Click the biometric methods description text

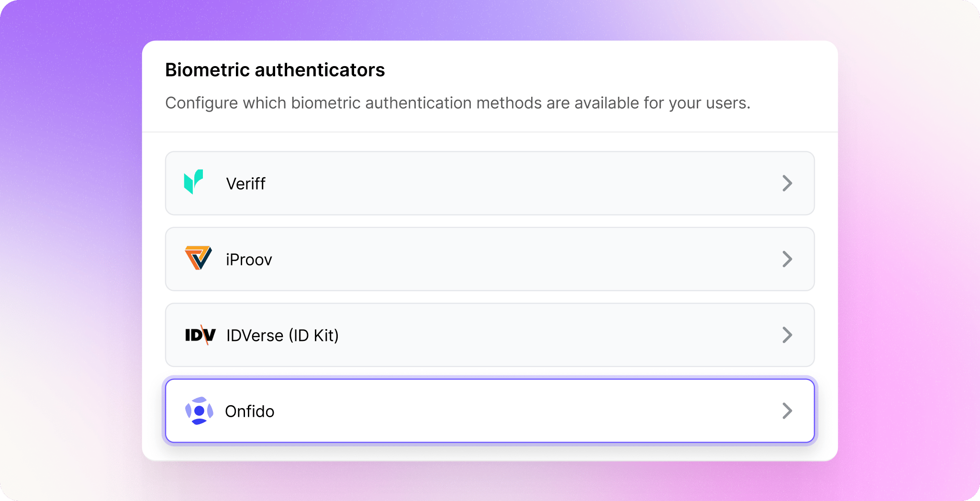pyautogui.click(x=458, y=103)
